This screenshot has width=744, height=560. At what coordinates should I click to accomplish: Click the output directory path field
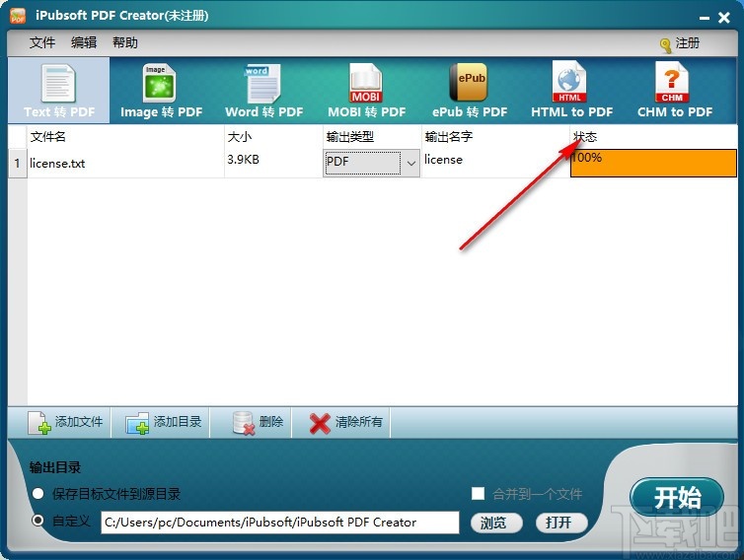280,523
